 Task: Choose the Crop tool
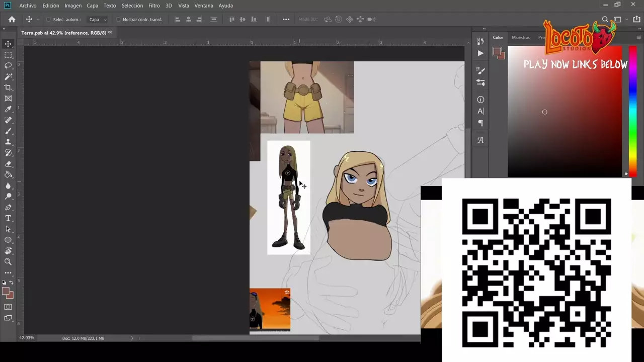(8, 88)
